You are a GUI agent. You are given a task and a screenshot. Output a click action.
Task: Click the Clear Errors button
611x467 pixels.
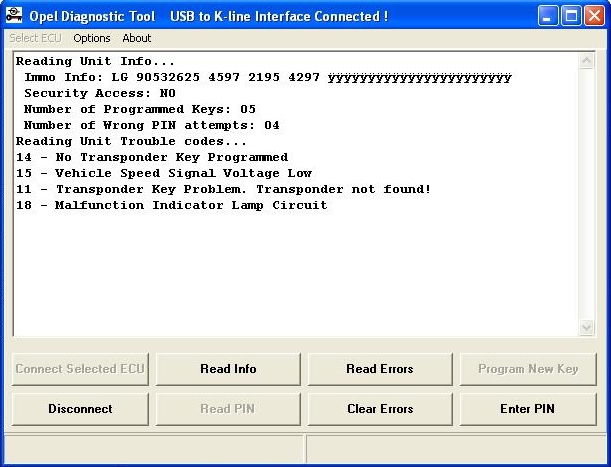(380, 409)
